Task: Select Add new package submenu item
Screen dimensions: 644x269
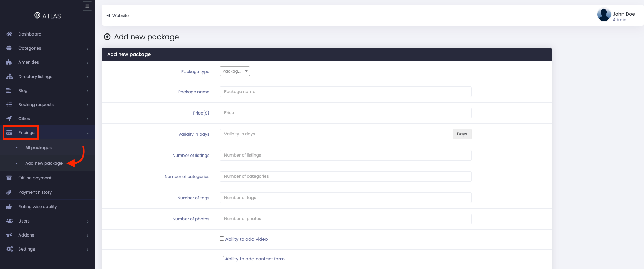Action: pos(47,163)
